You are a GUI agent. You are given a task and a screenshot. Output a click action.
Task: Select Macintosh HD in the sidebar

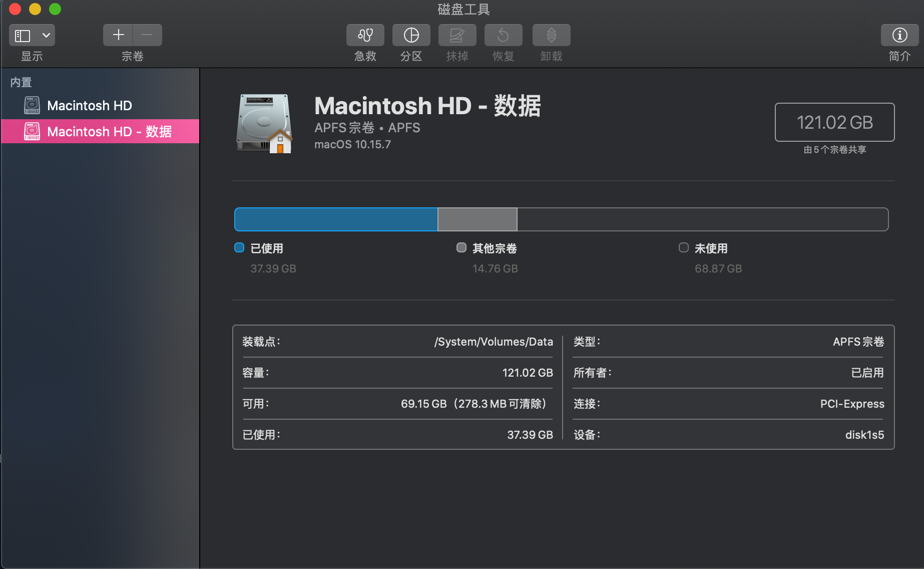pos(100,106)
